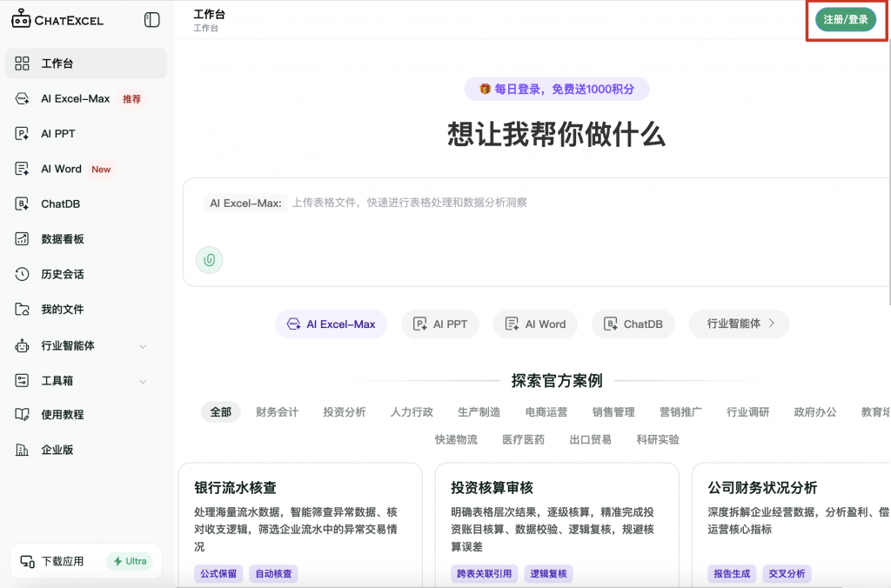Click the AI PPT sidebar icon
Viewport: 891px width, 588px height.
(x=22, y=133)
